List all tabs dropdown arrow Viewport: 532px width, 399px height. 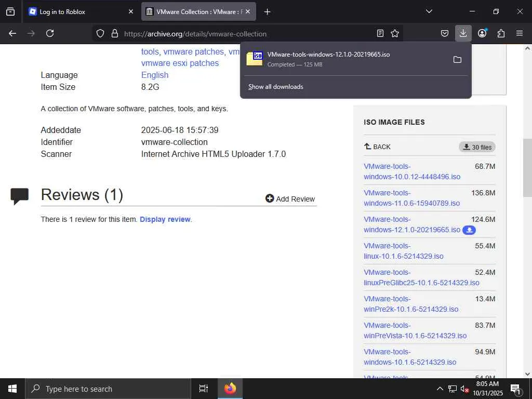(x=429, y=11)
